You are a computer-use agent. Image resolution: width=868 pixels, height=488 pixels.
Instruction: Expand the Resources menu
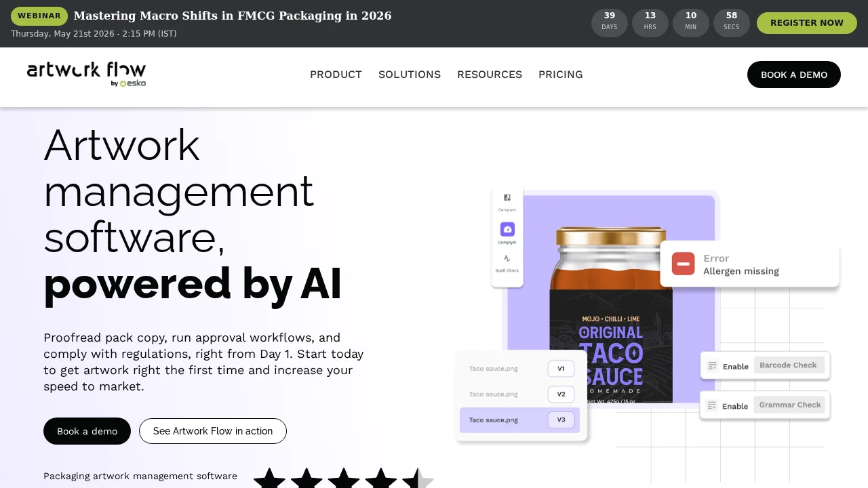[x=490, y=75]
